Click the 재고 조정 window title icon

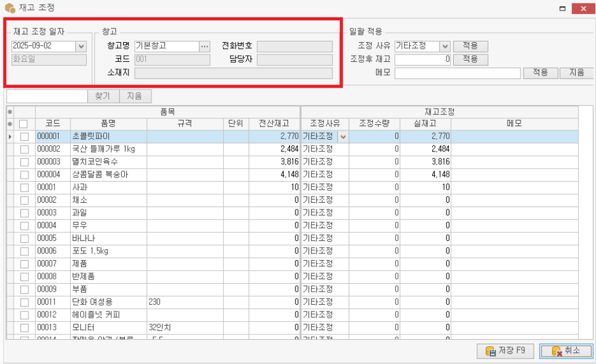(x=10, y=8)
